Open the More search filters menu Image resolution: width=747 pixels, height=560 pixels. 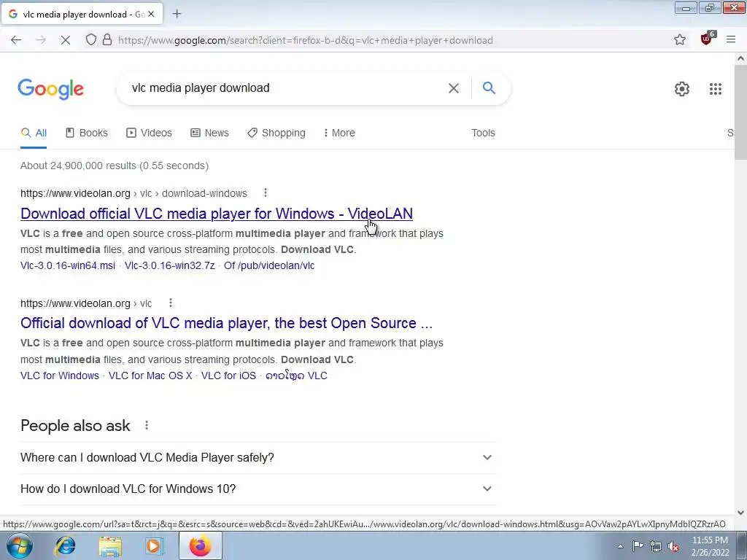coord(339,133)
